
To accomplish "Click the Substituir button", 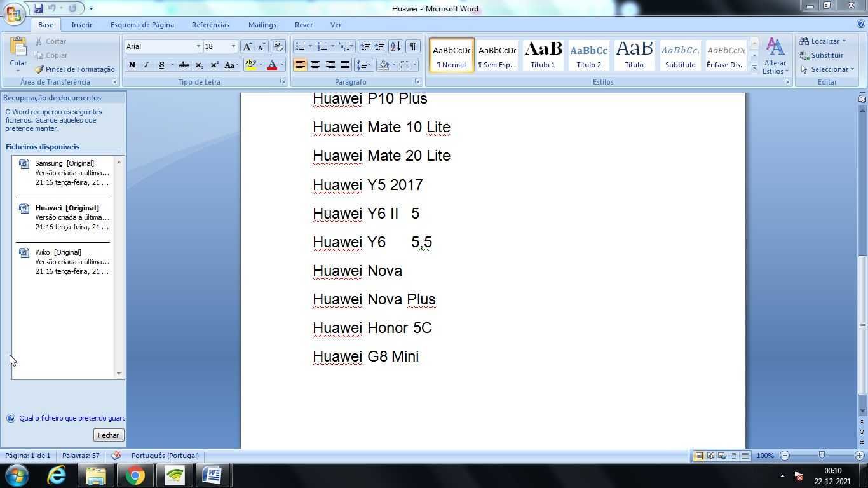I will pyautogui.click(x=822, y=55).
